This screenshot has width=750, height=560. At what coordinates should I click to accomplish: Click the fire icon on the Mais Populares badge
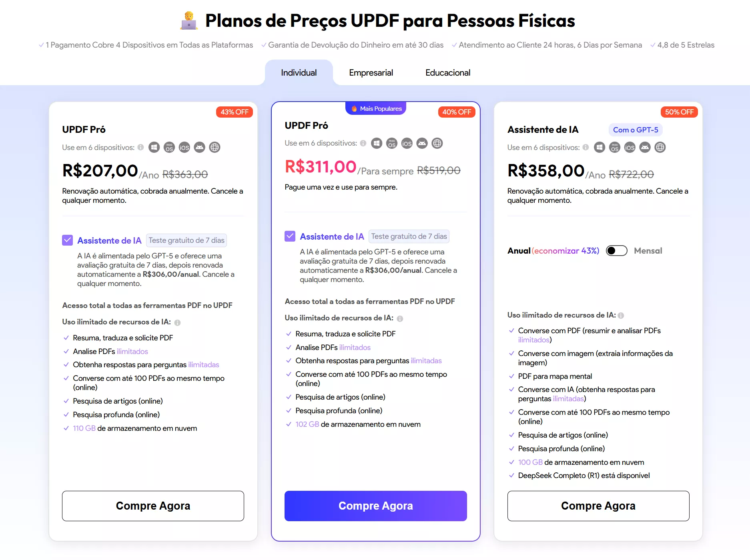(354, 108)
